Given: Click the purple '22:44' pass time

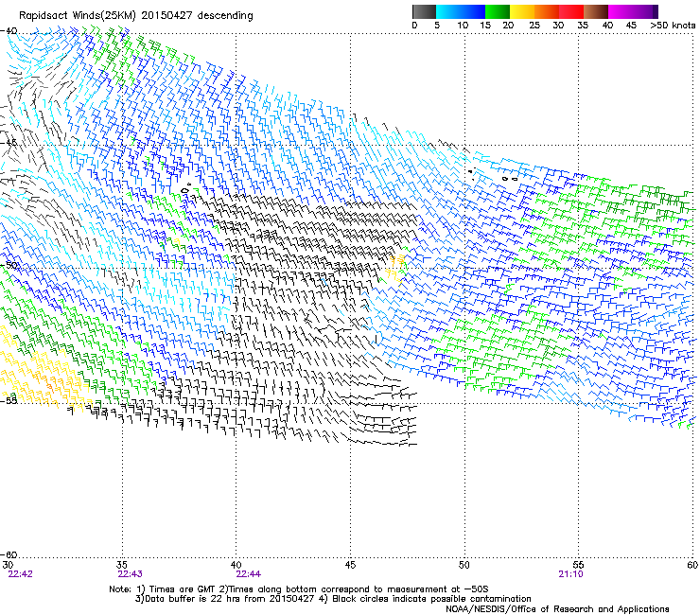Looking at the screenshot, I should (x=248, y=574).
